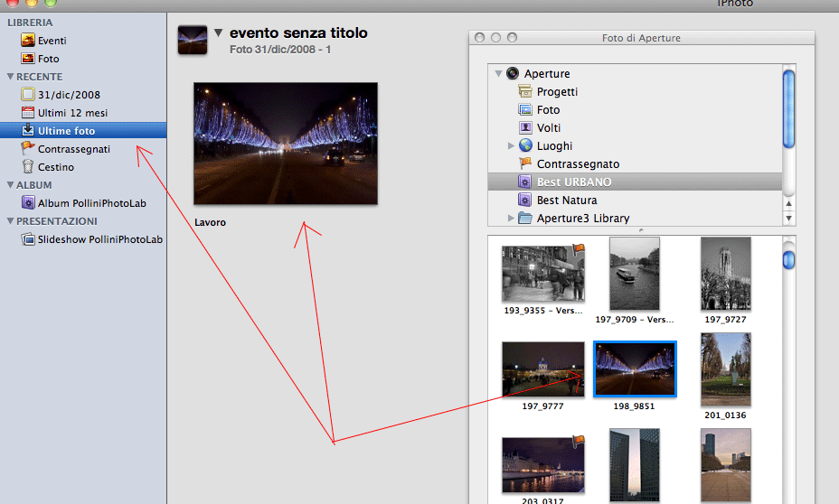Click the Progetti icon in the Aperture list
This screenshot has width=839, height=504.
(525, 91)
